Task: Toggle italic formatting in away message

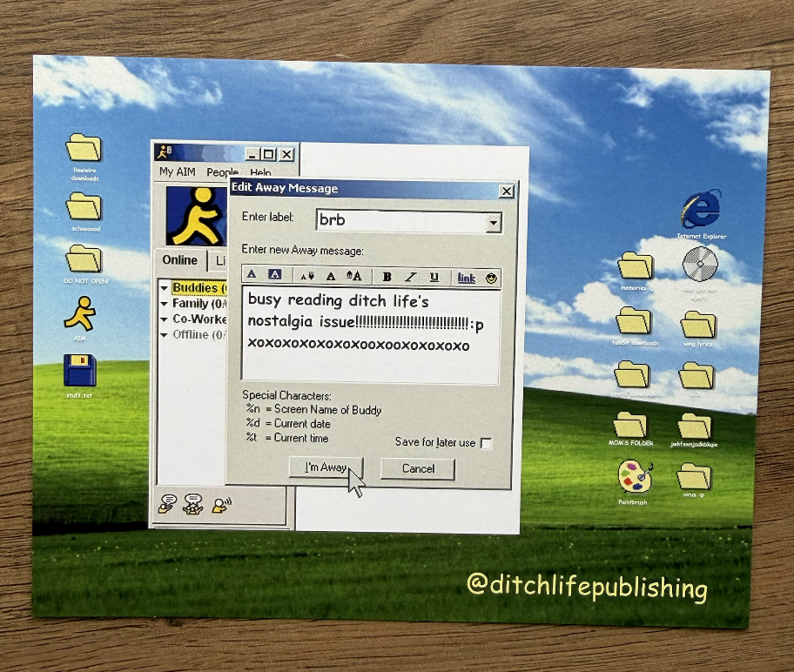Action: point(411,277)
